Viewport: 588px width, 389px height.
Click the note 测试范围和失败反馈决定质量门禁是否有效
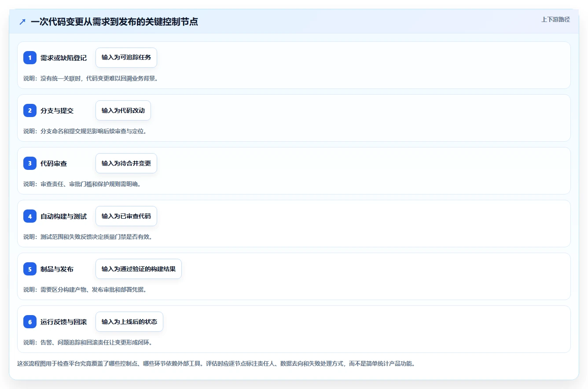[88, 237]
